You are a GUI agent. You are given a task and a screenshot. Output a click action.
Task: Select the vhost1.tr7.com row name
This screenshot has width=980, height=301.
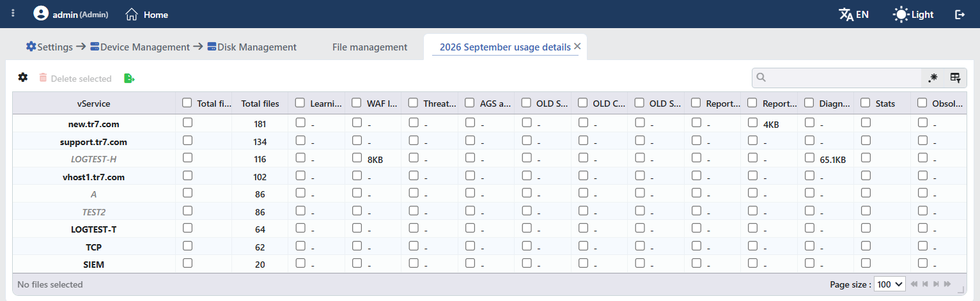pos(94,177)
